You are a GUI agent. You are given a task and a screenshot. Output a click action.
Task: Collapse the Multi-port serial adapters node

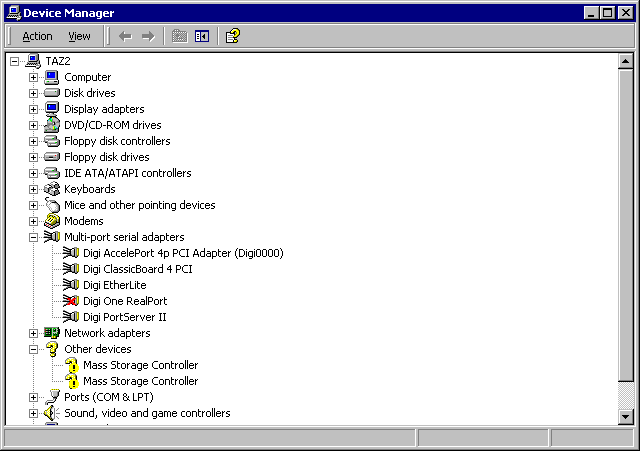click(x=33, y=237)
